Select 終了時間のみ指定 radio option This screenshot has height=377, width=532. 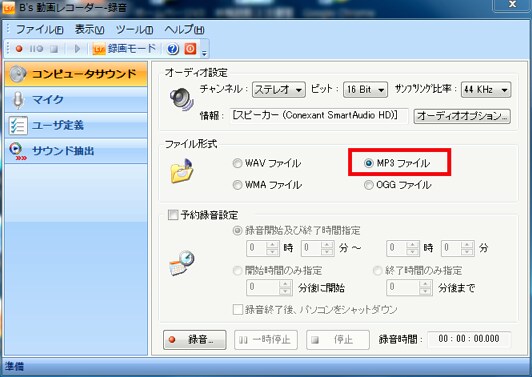pos(377,271)
